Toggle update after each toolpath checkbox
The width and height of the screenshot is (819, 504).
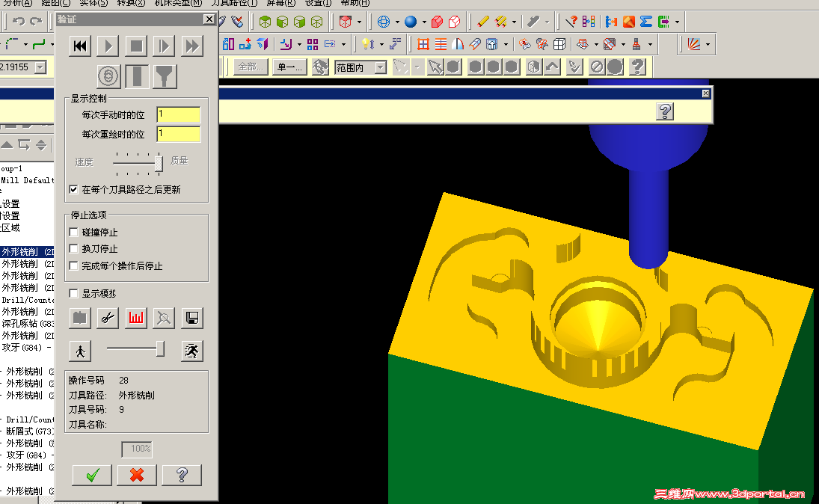coord(73,189)
